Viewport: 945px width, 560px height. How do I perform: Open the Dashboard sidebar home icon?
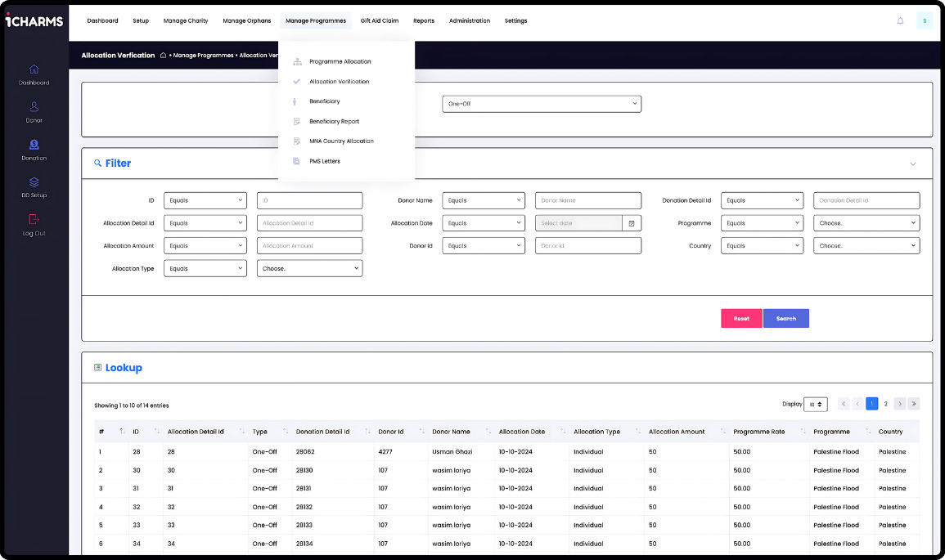coord(34,69)
